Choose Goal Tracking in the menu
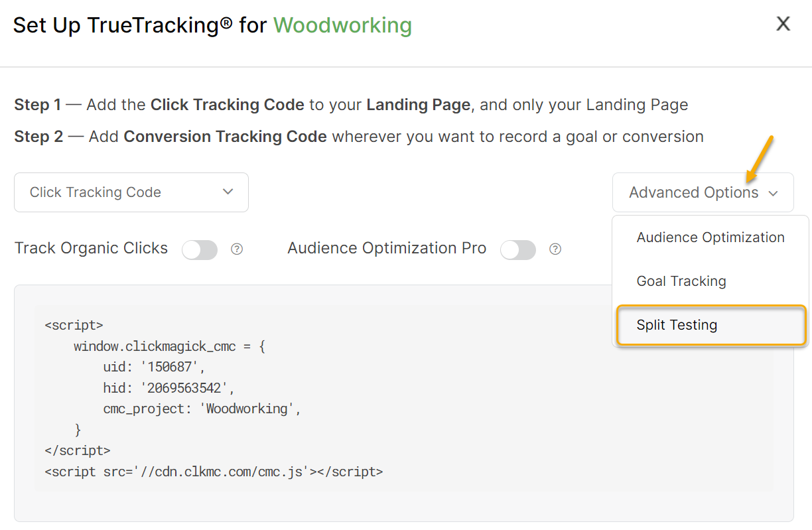The height and width of the screenshot is (530, 812). coord(681,281)
